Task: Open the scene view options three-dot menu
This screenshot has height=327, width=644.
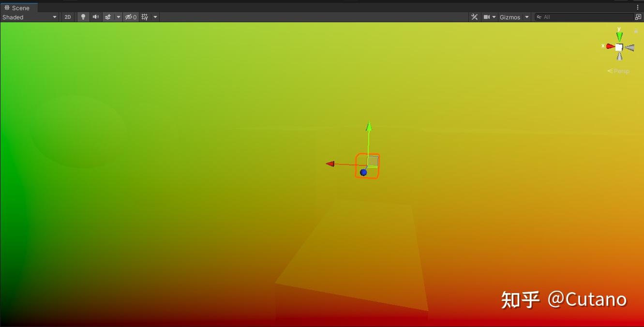Action: click(638, 7)
